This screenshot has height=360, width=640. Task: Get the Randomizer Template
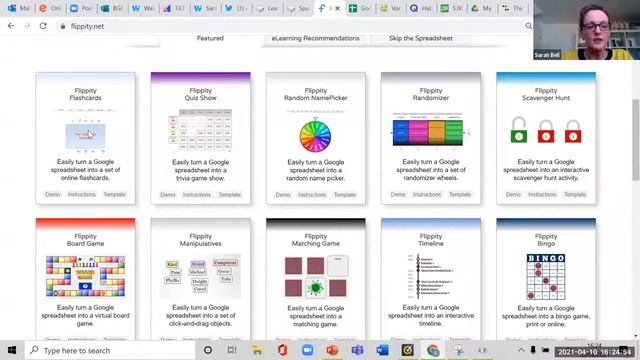(460, 194)
